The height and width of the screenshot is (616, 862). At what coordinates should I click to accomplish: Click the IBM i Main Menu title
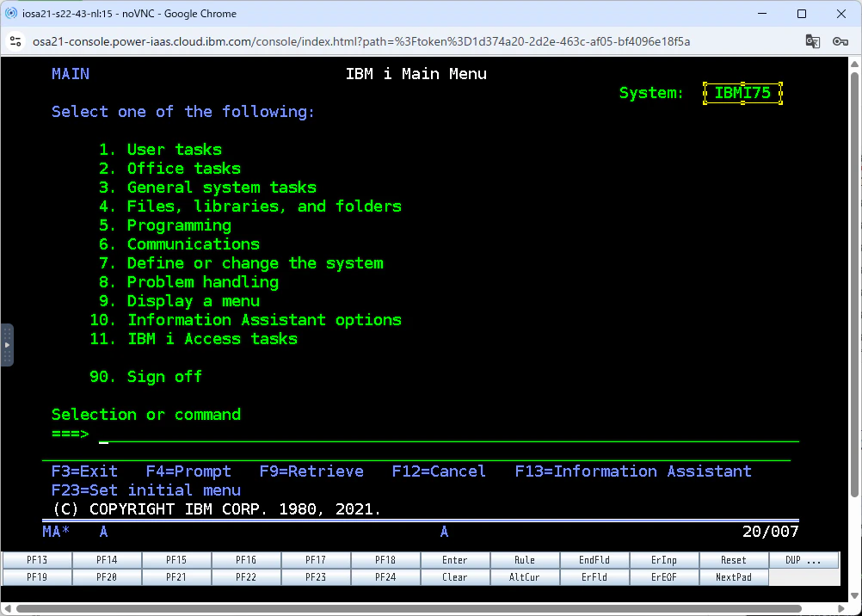point(416,74)
